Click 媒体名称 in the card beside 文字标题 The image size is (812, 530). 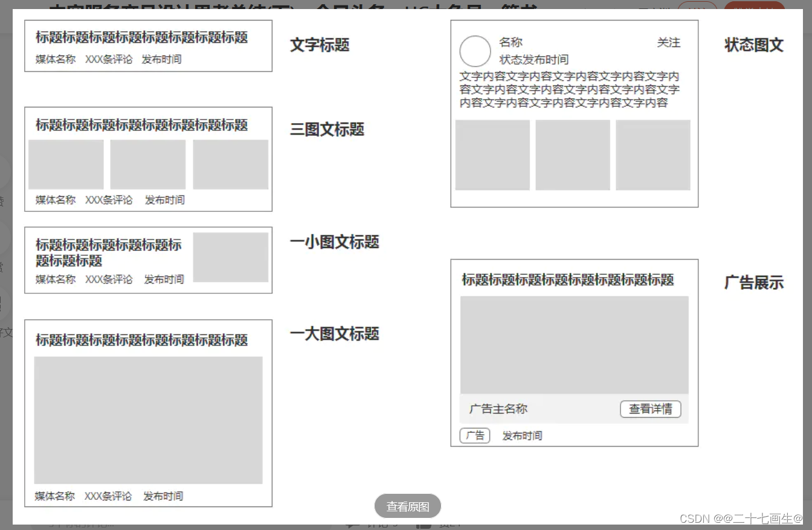pyautogui.click(x=56, y=59)
